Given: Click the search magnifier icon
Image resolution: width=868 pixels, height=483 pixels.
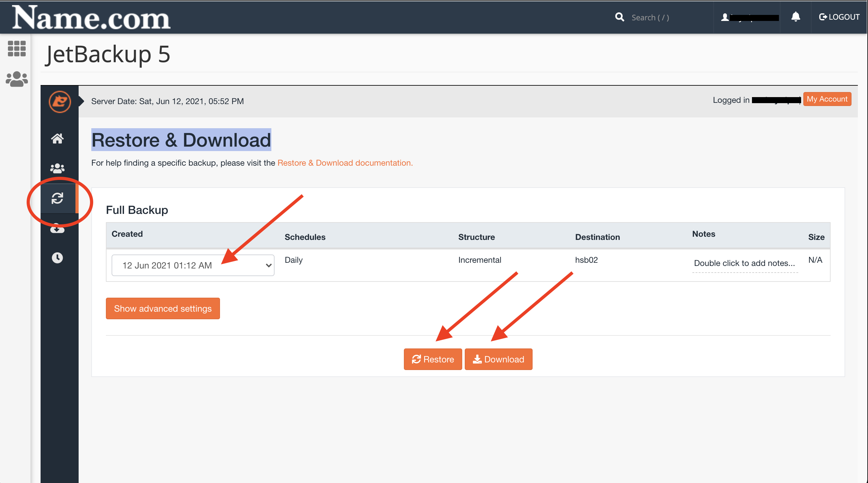Looking at the screenshot, I should [620, 17].
